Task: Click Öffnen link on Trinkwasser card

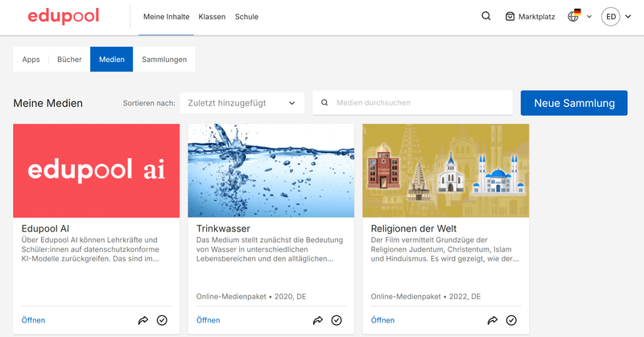Action: pyautogui.click(x=208, y=320)
